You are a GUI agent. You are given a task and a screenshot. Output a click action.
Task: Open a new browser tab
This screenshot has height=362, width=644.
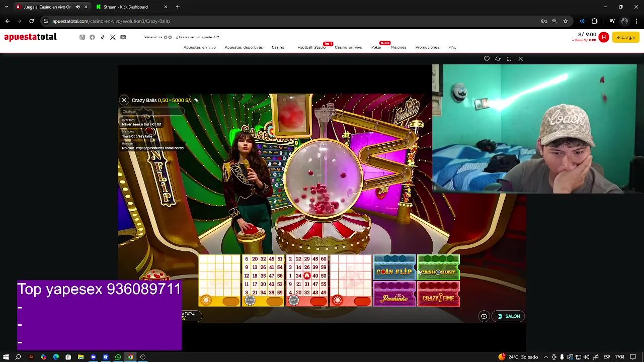click(178, 7)
